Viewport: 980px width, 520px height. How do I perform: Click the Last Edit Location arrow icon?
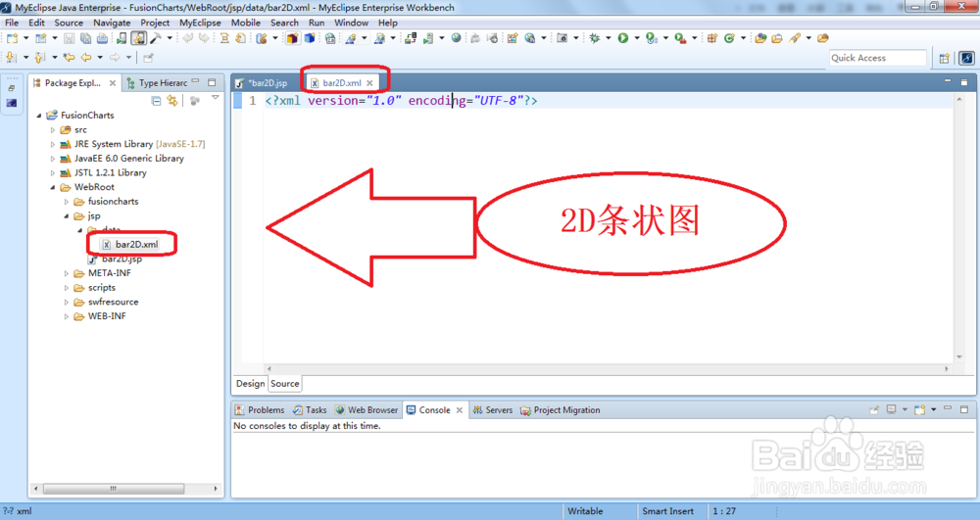tap(69, 58)
